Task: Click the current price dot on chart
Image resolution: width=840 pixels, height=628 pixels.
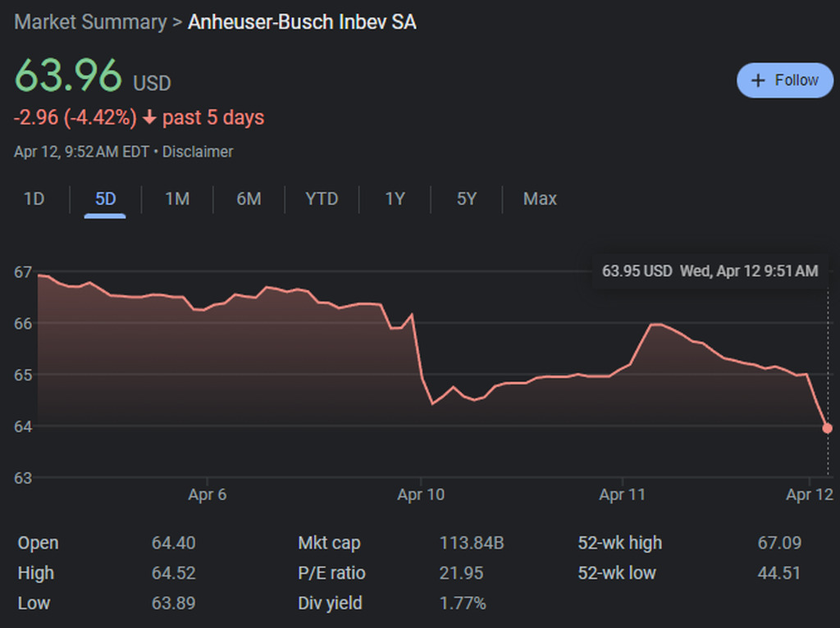Action: (827, 428)
